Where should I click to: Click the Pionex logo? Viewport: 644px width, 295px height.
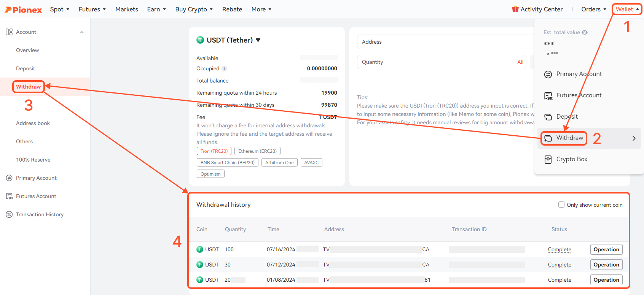pyautogui.click(x=23, y=10)
